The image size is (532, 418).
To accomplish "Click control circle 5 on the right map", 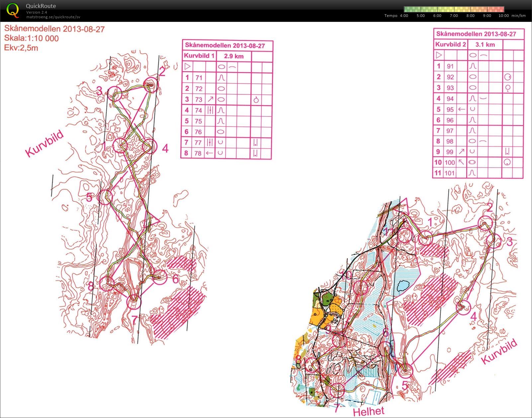I will tap(405, 370).
